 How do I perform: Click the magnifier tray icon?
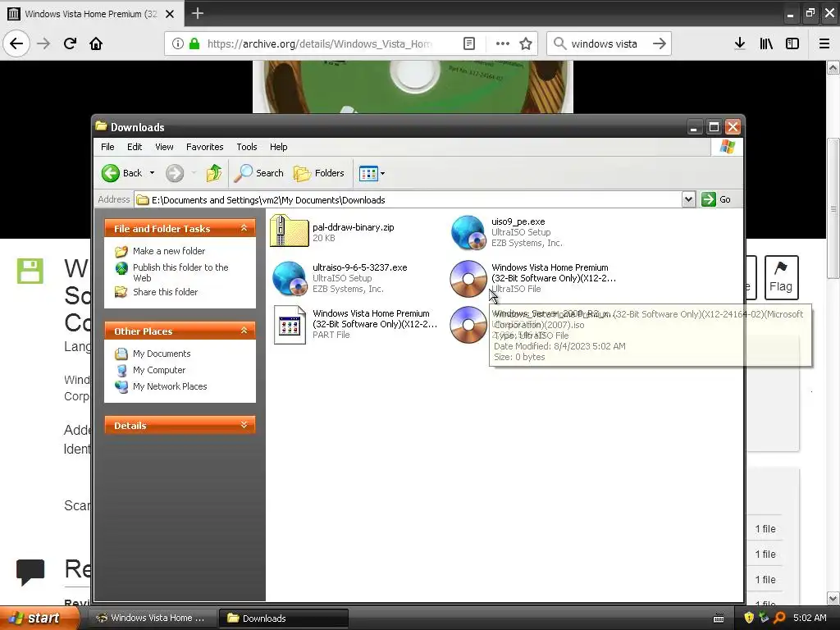tap(779, 618)
